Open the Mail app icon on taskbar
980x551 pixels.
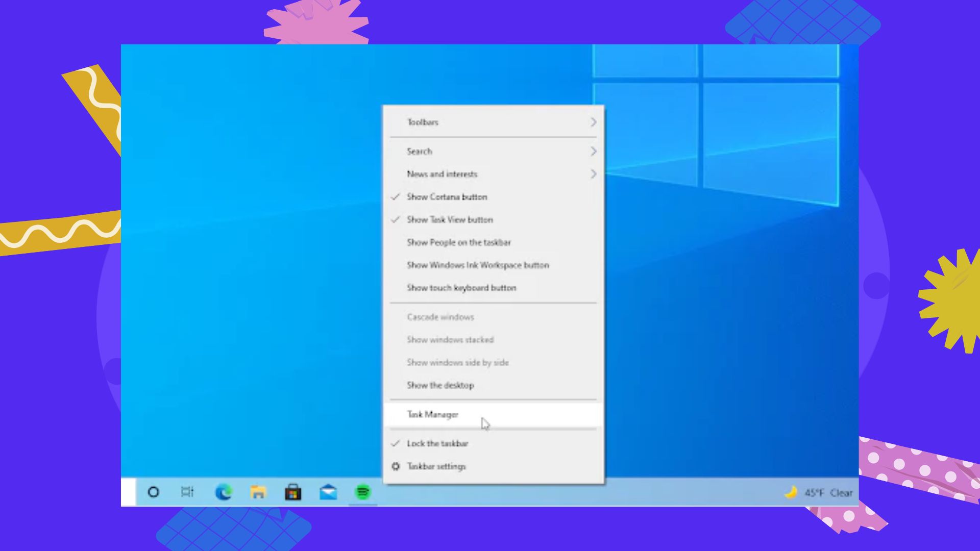328,492
